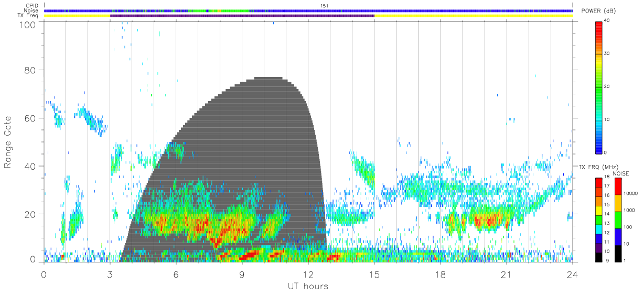Click the 'Range Gate' y-axis title

(x=8, y=142)
